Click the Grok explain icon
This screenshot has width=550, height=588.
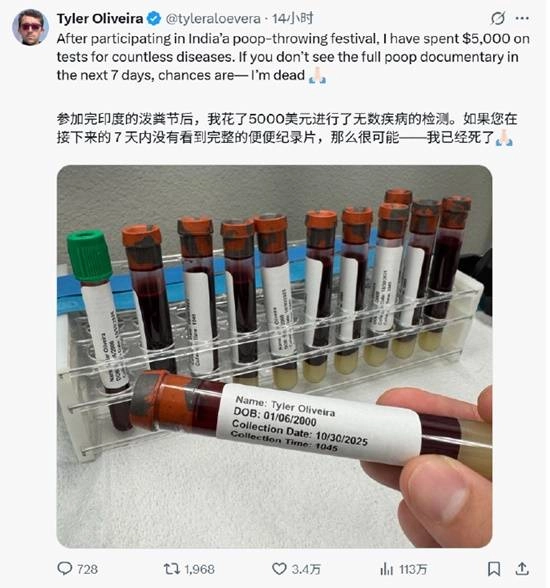pyautogui.click(x=498, y=18)
